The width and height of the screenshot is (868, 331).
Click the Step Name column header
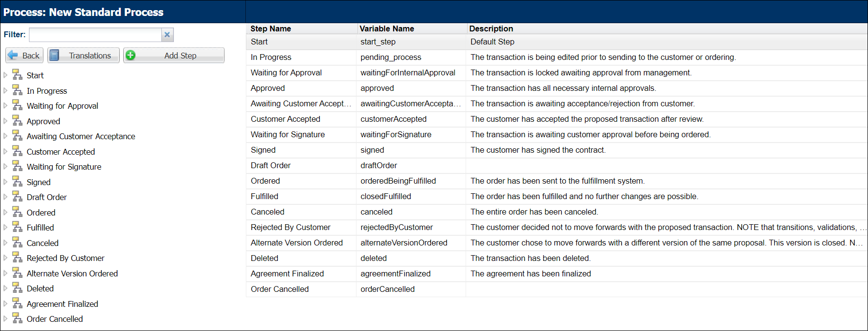click(x=270, y=29)
